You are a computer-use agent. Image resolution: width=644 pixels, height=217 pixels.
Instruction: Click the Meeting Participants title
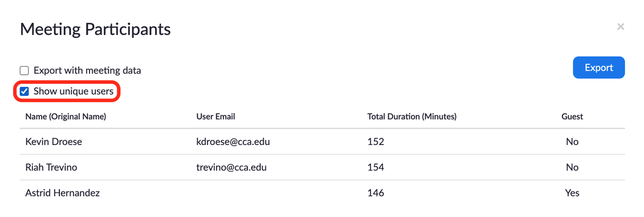[95, 30]
